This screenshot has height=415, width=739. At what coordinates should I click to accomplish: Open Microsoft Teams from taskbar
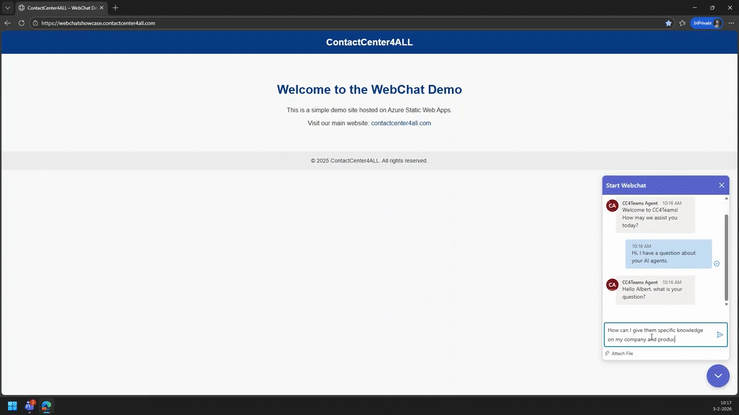[30, 406]
